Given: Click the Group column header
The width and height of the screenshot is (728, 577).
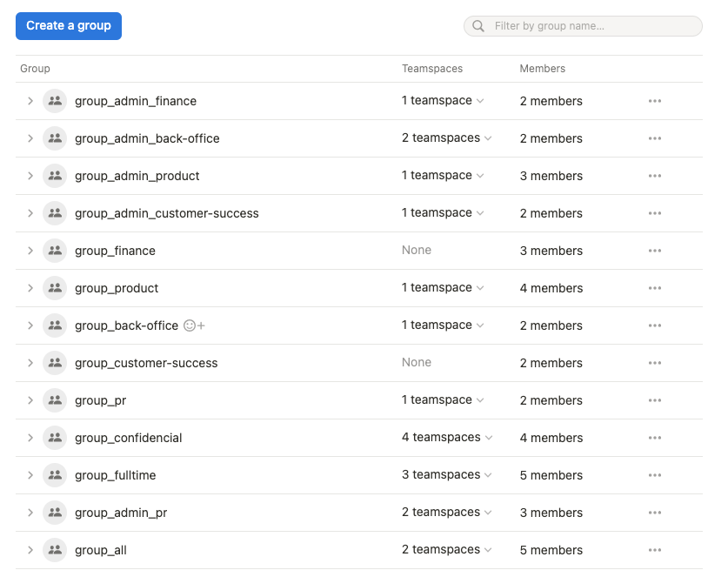Looking at the screenshot, I should click(x=35, y=69).
